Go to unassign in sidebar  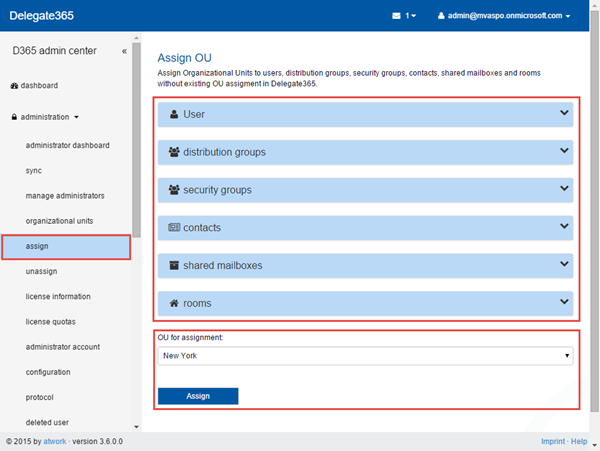tap(43, 271)
